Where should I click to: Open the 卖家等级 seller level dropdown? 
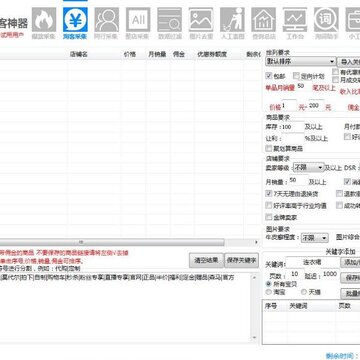(308, 168)
